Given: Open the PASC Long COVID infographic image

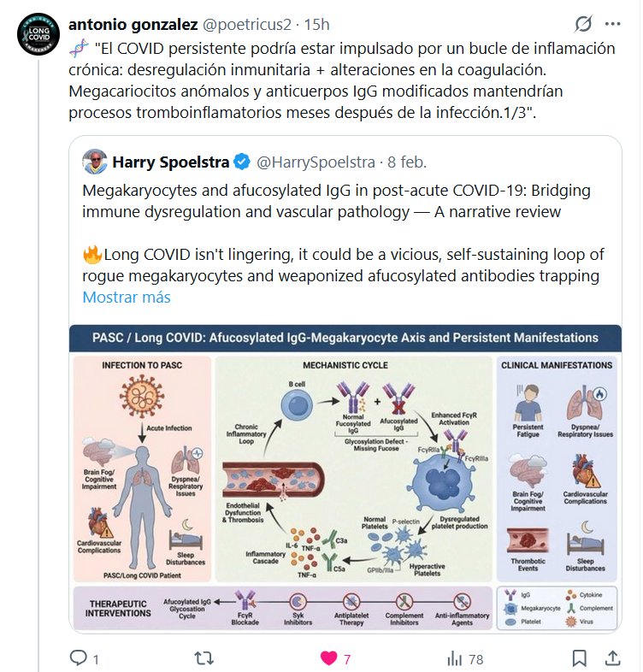Looking at the screenshot, I should pos(345,478).
